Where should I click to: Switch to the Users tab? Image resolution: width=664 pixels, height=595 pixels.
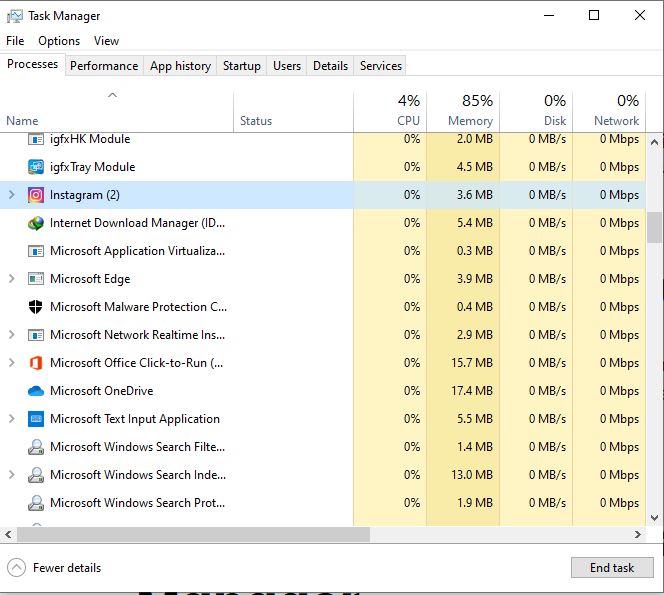point(287,66)
